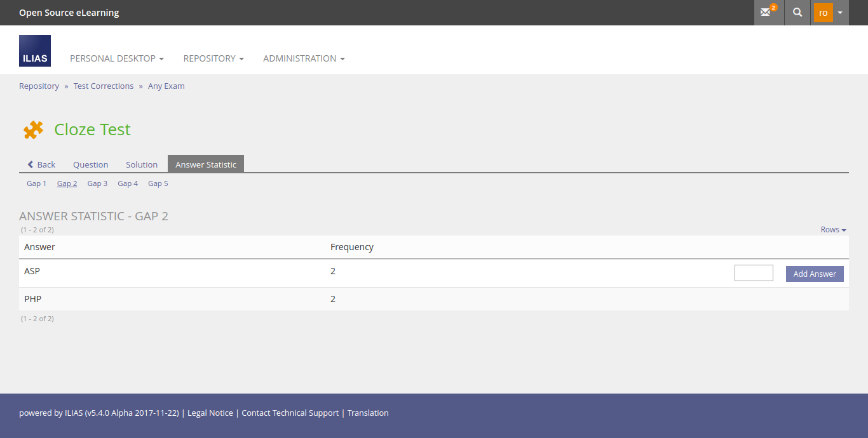Open the Rows dropdown

(x=833, y=230)
